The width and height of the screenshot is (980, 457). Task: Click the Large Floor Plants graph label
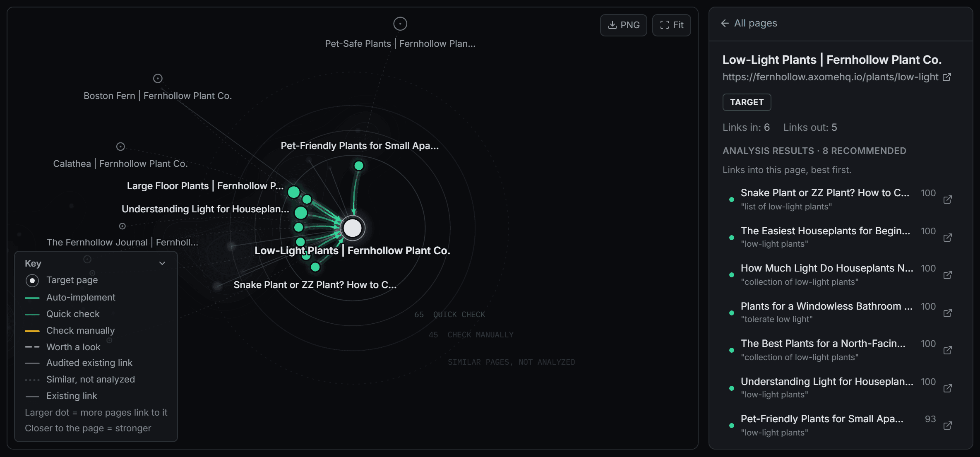[x=205, y=186]
